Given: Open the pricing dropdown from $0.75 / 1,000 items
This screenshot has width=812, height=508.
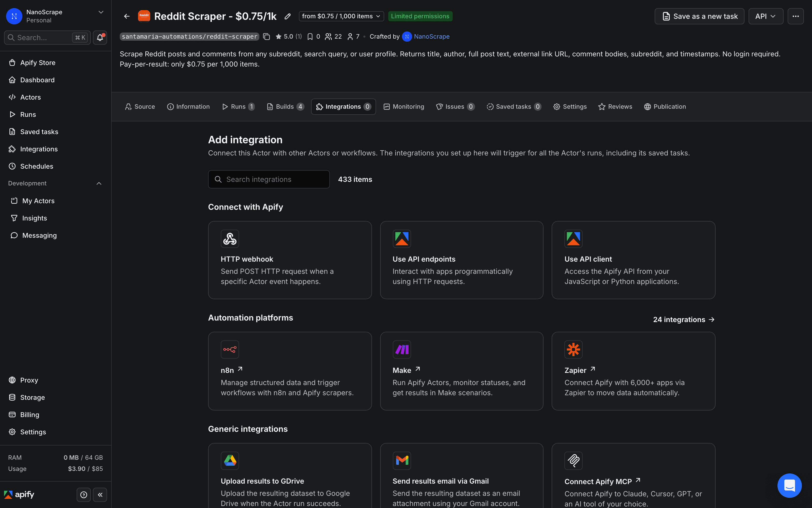Looking at the screenshot, I should pyautogui.click(x=341, y=16).
